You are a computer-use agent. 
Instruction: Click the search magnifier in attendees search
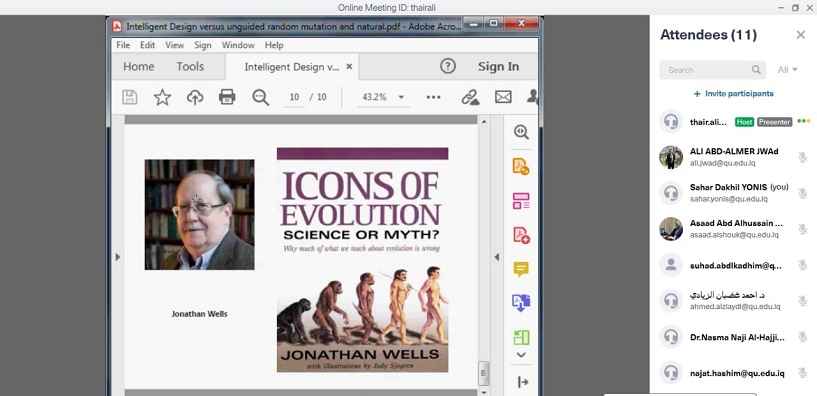[756, 70]
